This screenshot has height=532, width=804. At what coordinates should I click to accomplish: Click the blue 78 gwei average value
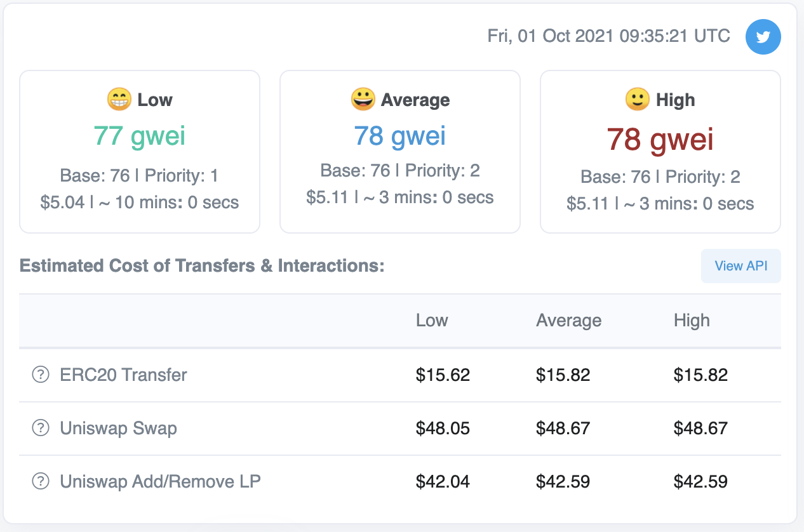[400, 136]
